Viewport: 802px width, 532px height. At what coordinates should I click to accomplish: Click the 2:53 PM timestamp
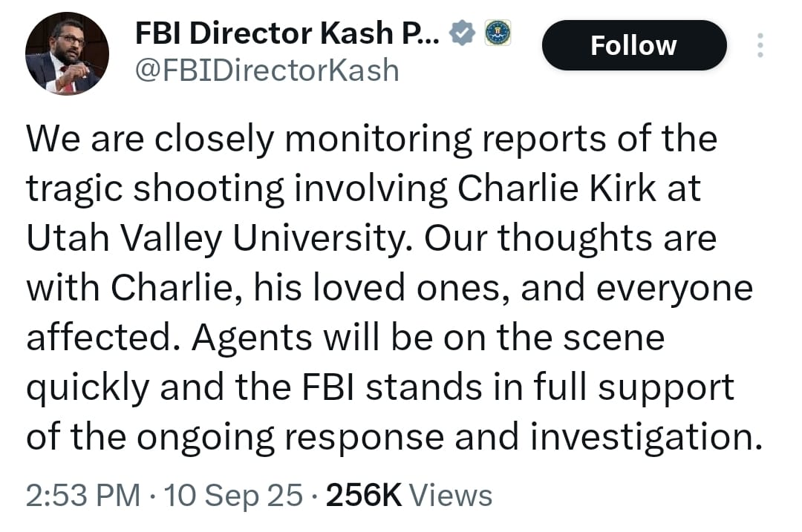tap(82, 495)
